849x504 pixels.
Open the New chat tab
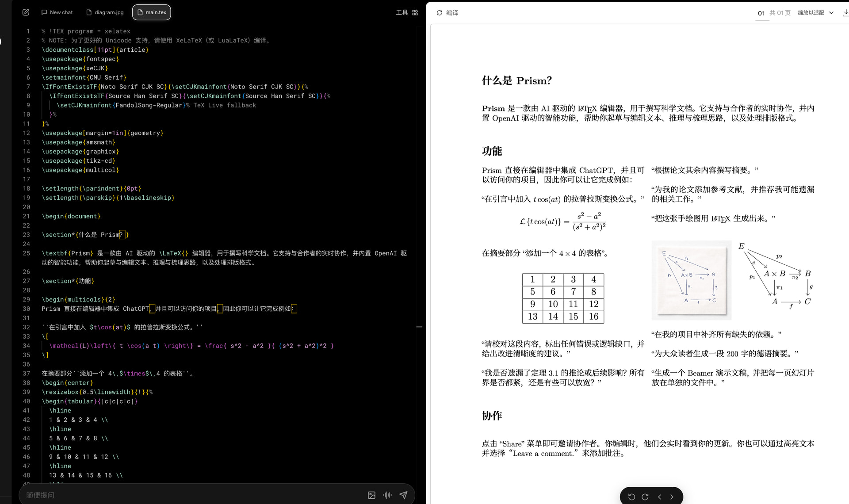[57, 12]
